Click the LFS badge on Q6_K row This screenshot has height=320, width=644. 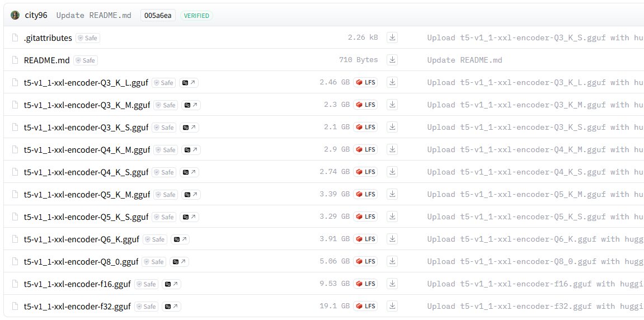[x=365, y=239]
